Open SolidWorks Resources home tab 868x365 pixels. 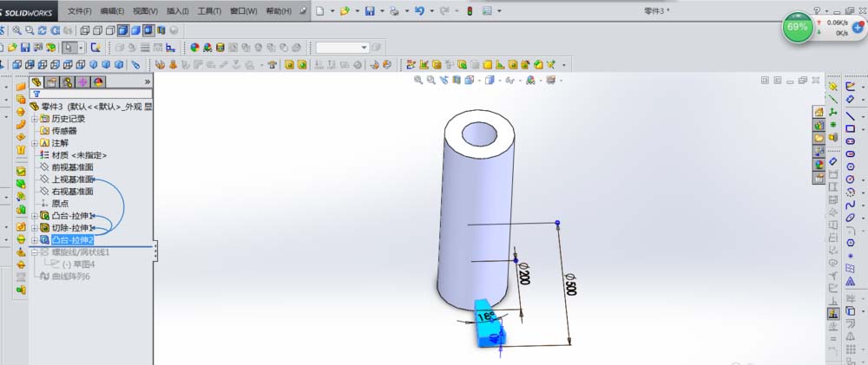click(819, 112)
